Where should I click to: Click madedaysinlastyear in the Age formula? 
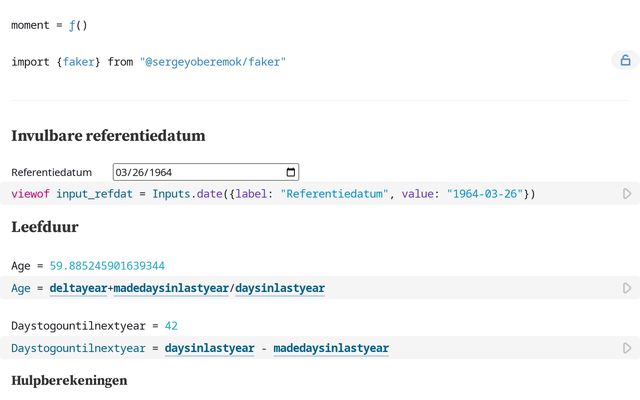tap(171, 288)
